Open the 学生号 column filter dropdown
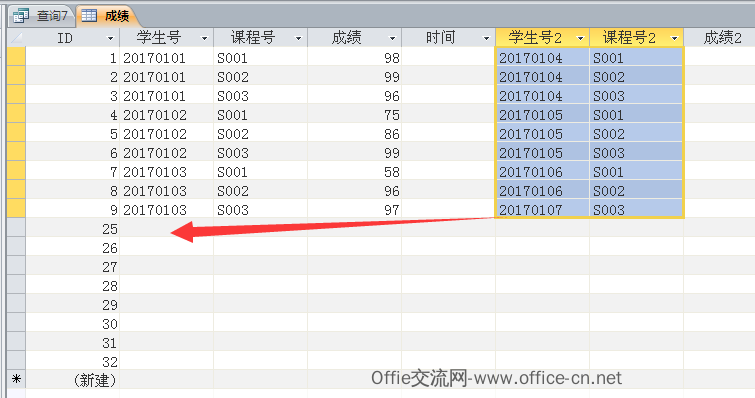755x398 pixels. point(204,38)
